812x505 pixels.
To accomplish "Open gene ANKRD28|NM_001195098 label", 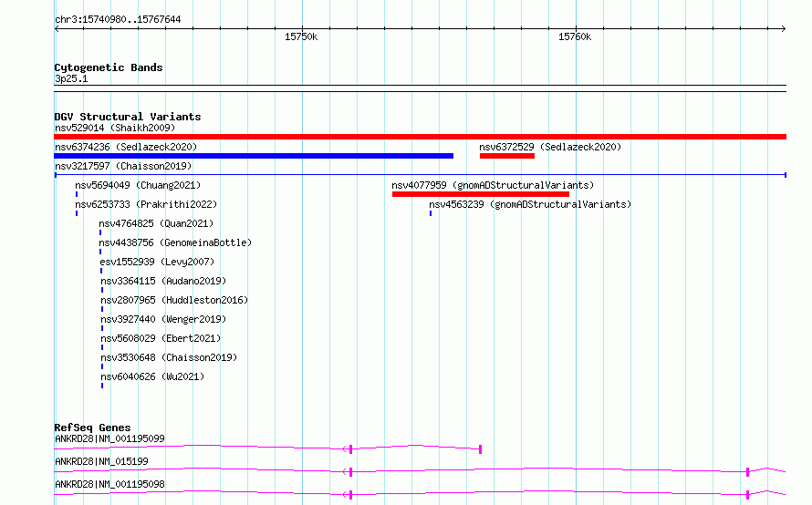I will pyautogui.click(x=109, y=484).
